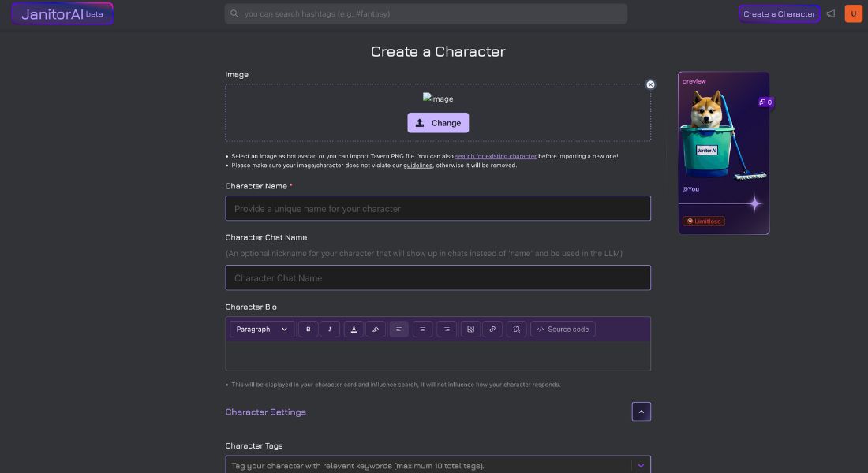Image resolution: width=868 pixels, height=473 pixels.
Task: Click the Character Name input field
Action: pyautogui.click(x=438, y=208)
